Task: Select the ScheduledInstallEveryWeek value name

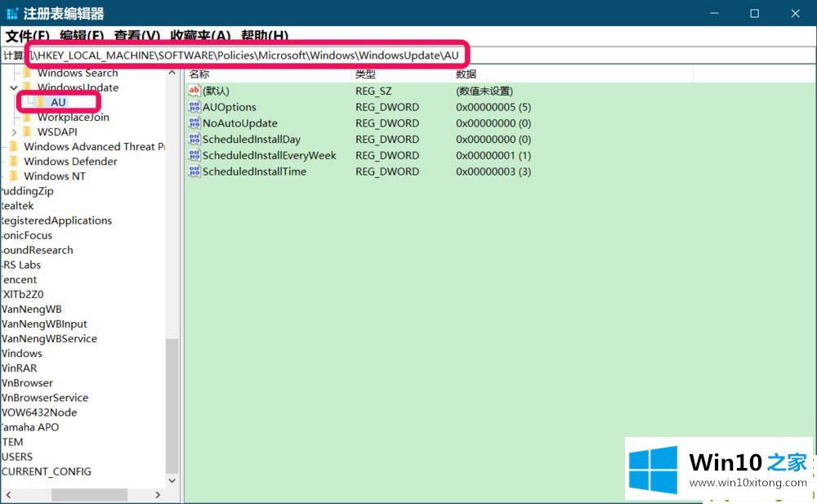Action: 270,155
